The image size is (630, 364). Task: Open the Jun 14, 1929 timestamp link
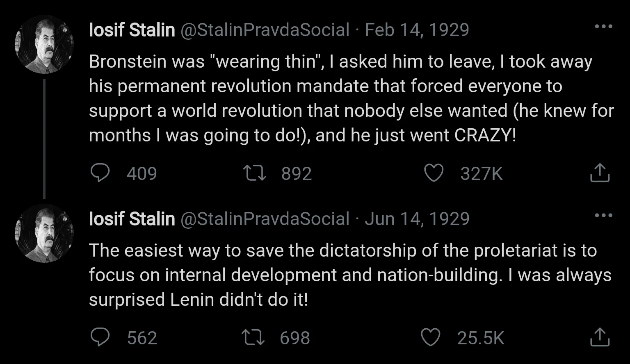(417, 218)
